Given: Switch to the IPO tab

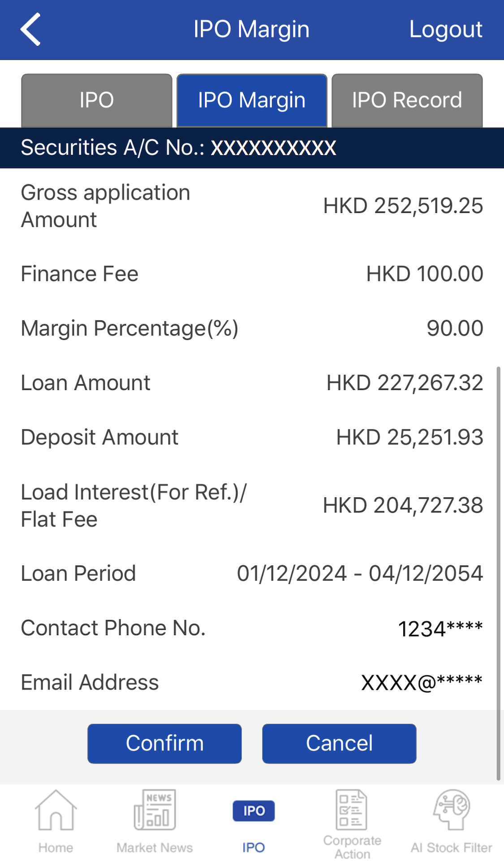Looking at the screenshot, I should point(97,100).
